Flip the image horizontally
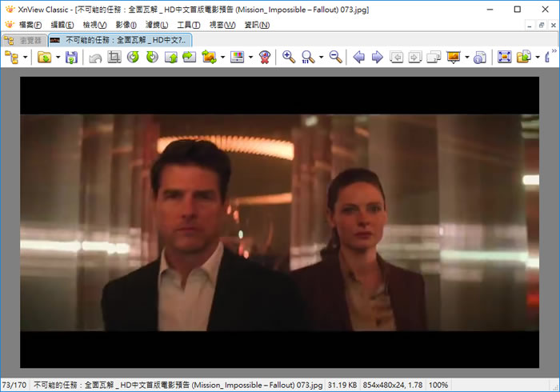 point(190,57)
